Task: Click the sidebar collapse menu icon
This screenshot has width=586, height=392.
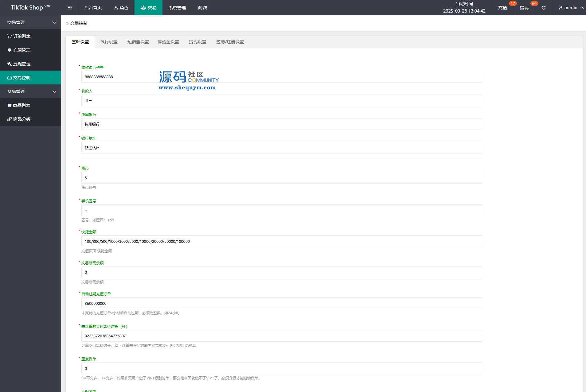Action: click(x=70, y=8)
